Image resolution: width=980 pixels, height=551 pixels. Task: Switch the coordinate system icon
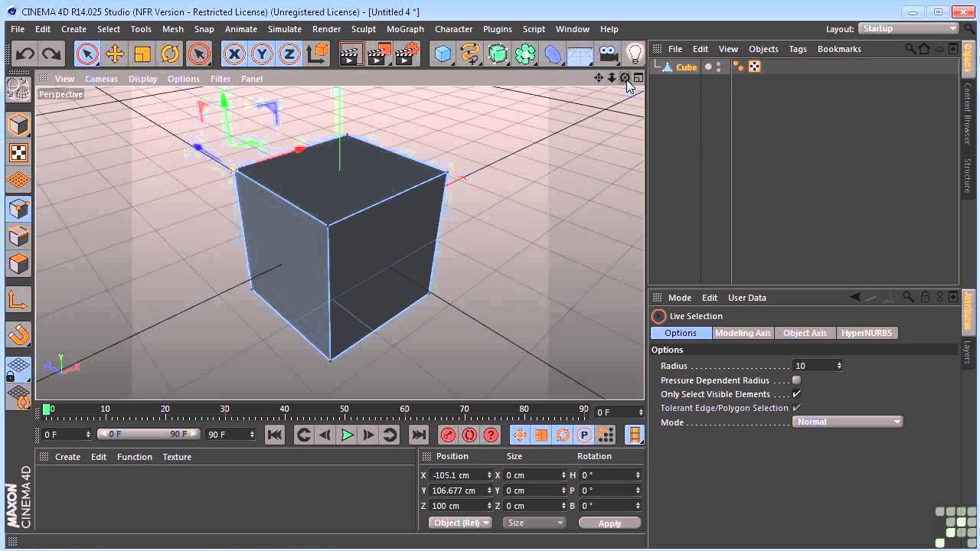tap(317, 54)
